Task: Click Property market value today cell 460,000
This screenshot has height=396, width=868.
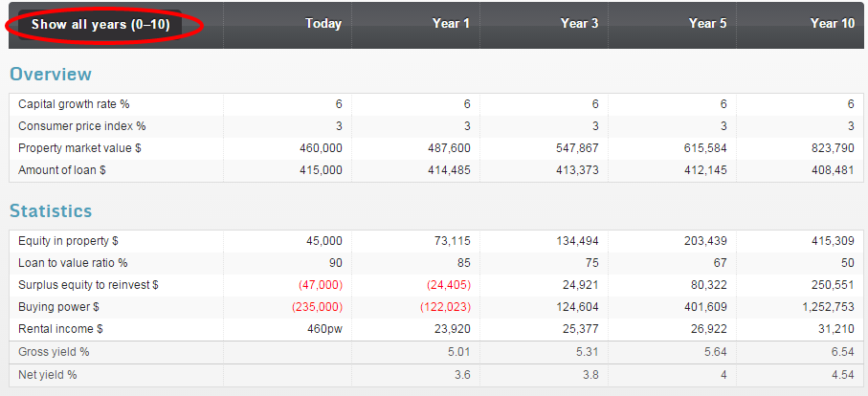Action: [321, 148]
